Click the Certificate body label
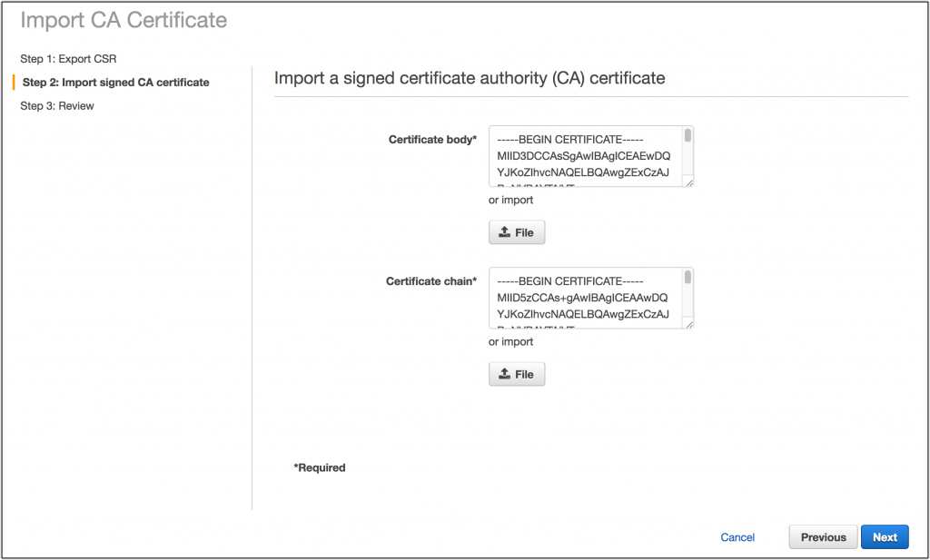 click(x=432, y=139)
